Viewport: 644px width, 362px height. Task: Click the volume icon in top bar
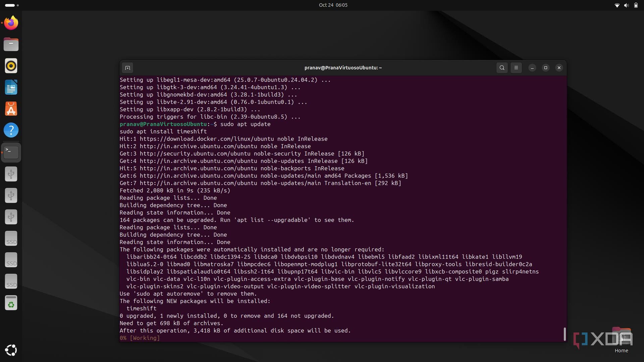(626, 5)
